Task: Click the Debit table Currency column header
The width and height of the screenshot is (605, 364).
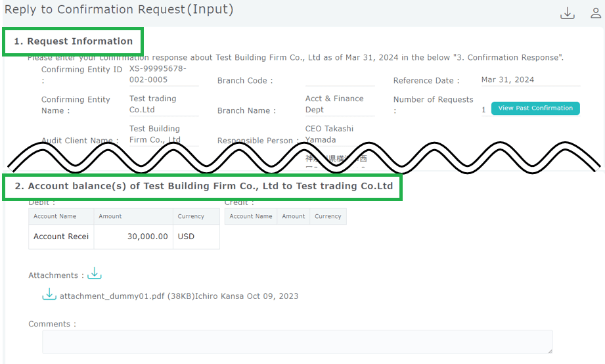Action: click(x=196, y=216)
